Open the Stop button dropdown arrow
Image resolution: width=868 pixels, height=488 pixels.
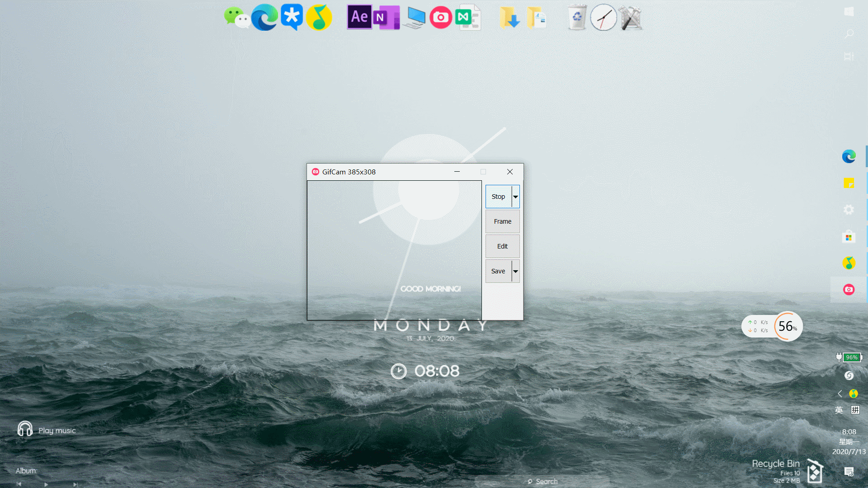point(516,197)
